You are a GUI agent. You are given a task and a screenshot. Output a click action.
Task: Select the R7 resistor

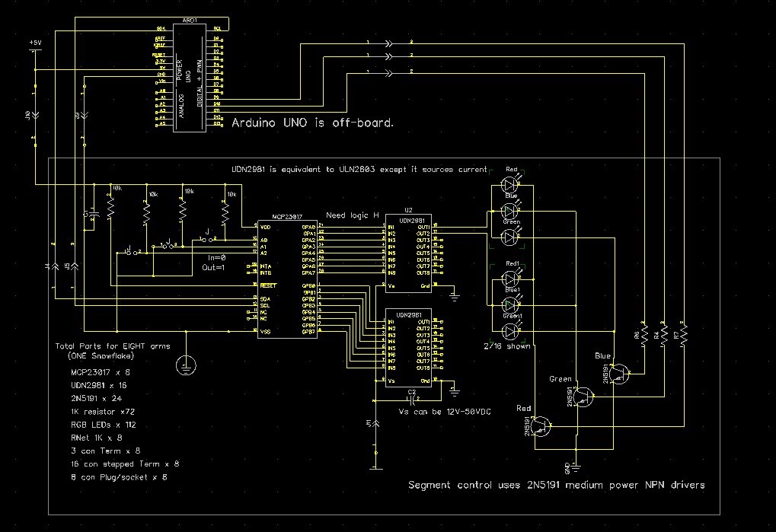[x=683, y=333]
